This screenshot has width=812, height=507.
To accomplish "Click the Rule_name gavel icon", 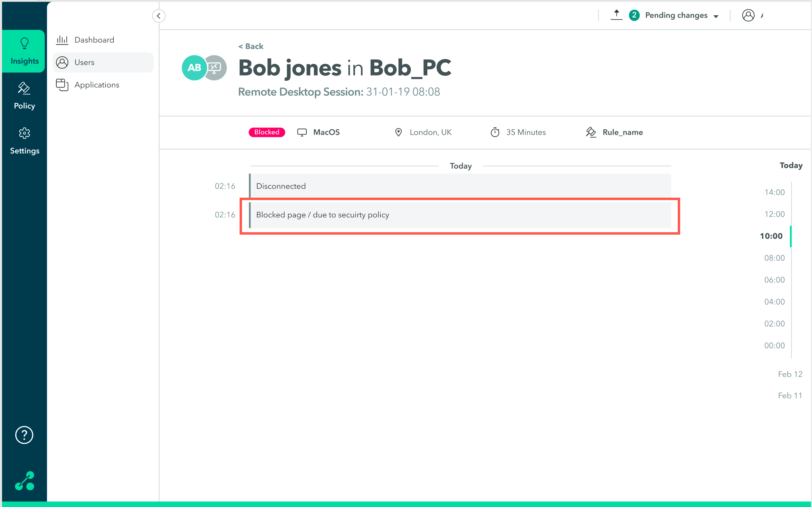I will [x=591, y=132].
